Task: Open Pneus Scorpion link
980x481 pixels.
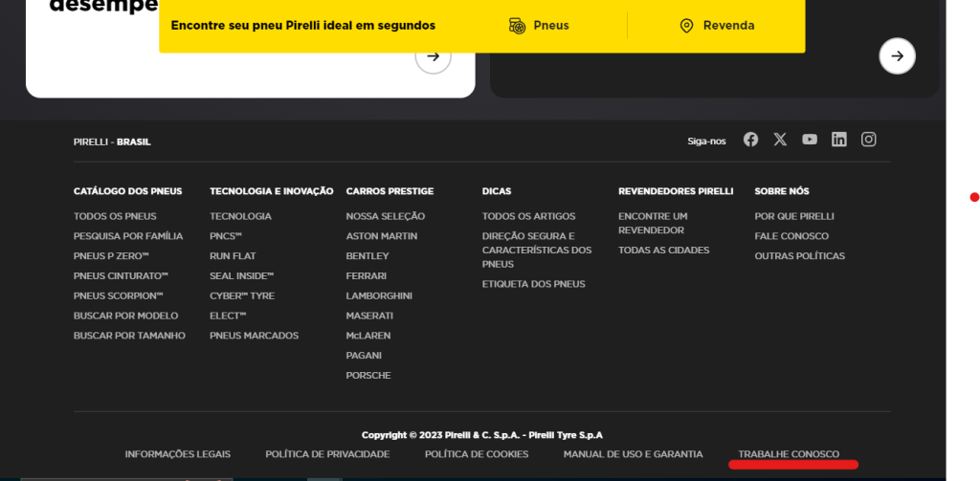Action: click(118, 296)
